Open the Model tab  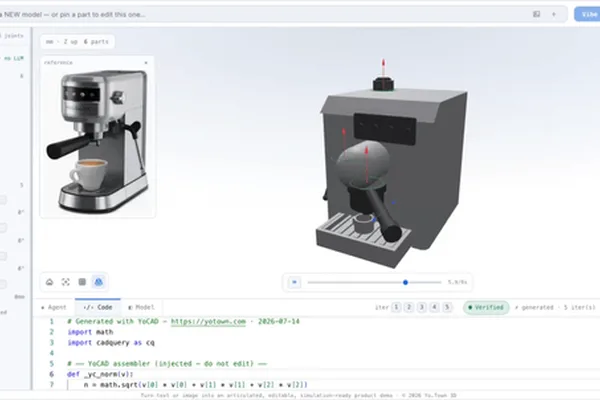pyautogui.click(x=141, y=307)
